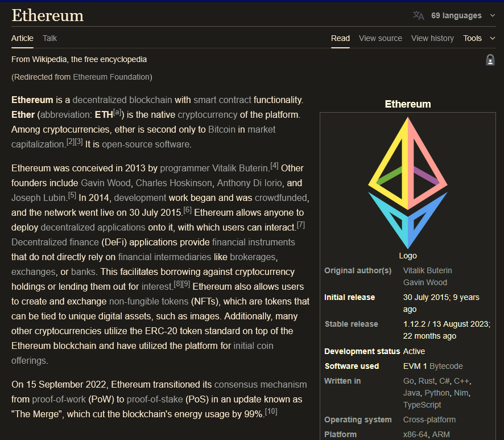The width and height of the screenshot is (504, 440).
Task: Open the proof-of-stake link
Action: click(x=155, y=399)
